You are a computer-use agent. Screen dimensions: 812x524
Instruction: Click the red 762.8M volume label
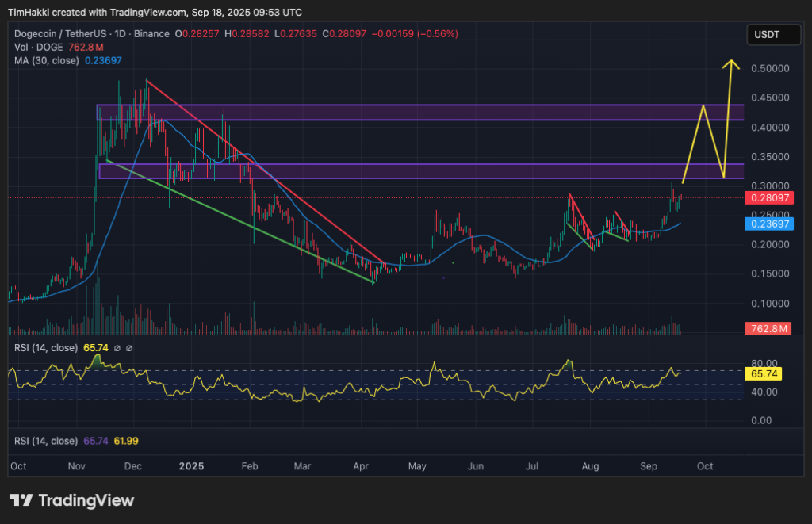click(x=768, y=328)
